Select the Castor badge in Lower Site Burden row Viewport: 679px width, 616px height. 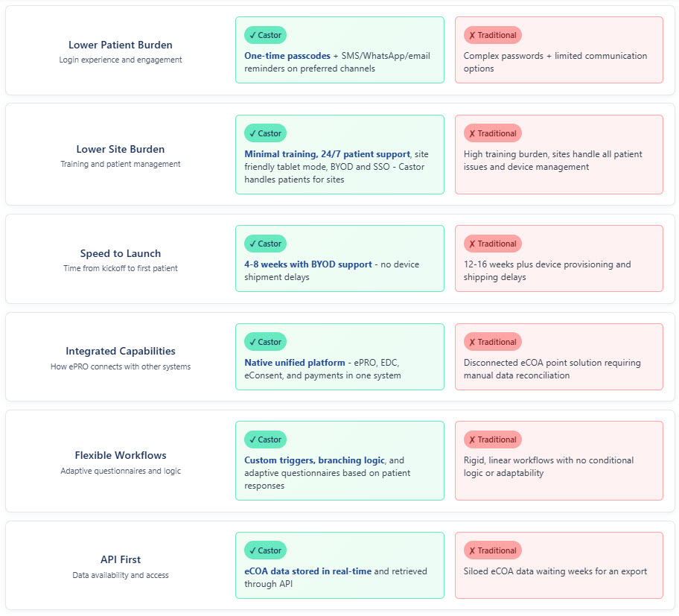265,133
